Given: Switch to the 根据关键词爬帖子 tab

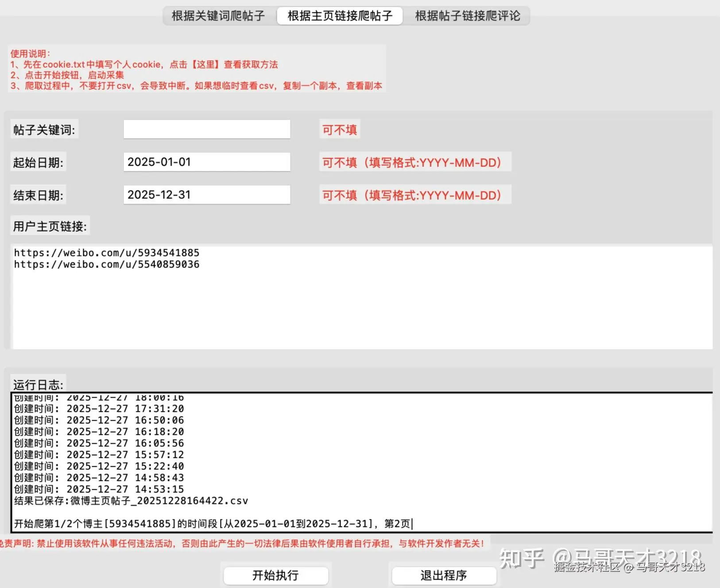Looking at the screenshot, I should (x=218, y=16).
